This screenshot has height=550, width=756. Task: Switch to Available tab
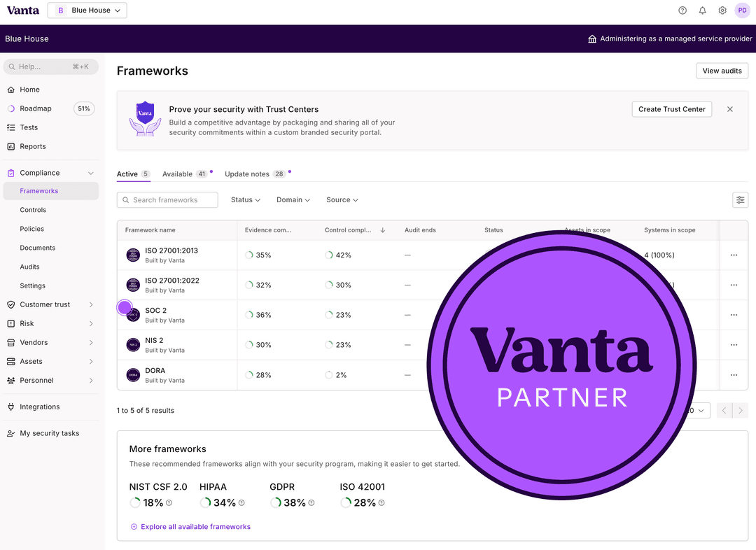185,174
